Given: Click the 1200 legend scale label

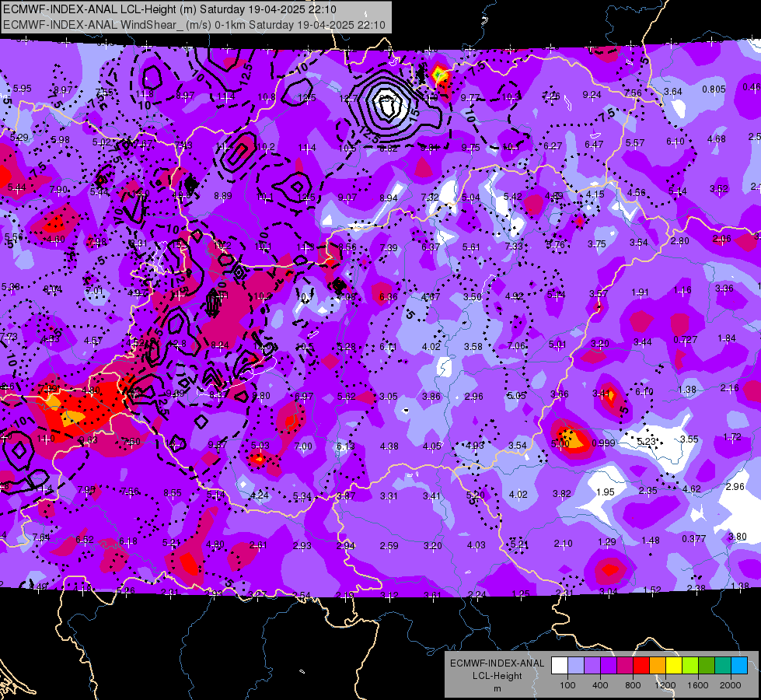Looking at the screenshot, I should (665, 685).
